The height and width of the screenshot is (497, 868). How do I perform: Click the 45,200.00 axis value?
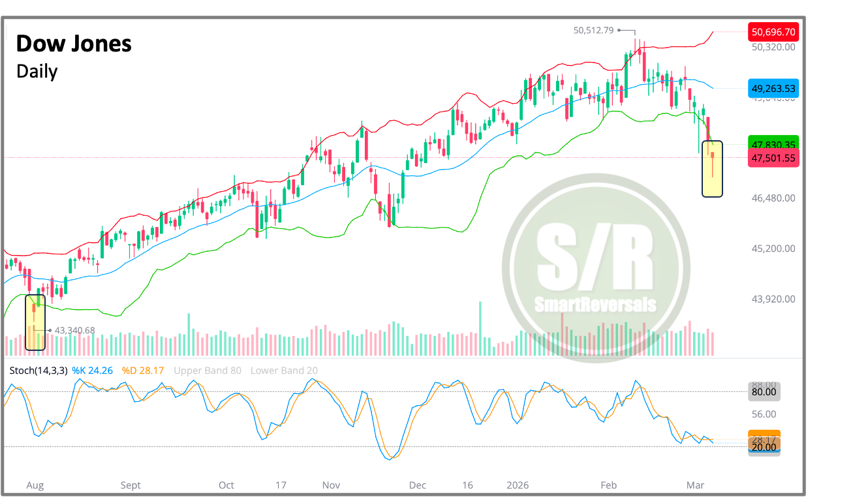773,248
